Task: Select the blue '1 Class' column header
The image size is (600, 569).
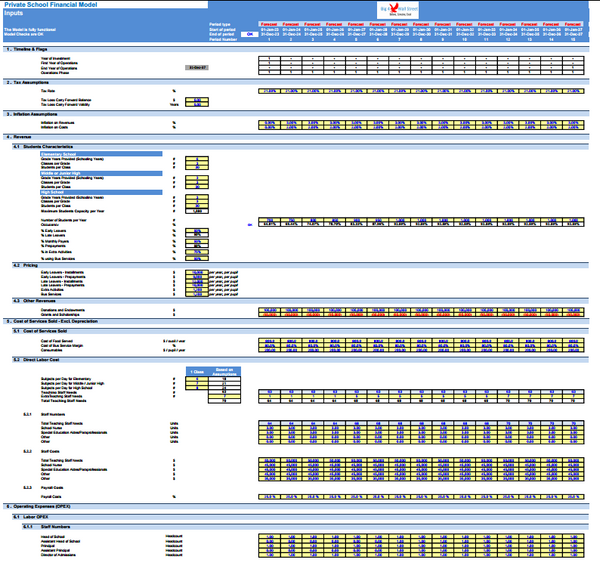Action: 198,373
